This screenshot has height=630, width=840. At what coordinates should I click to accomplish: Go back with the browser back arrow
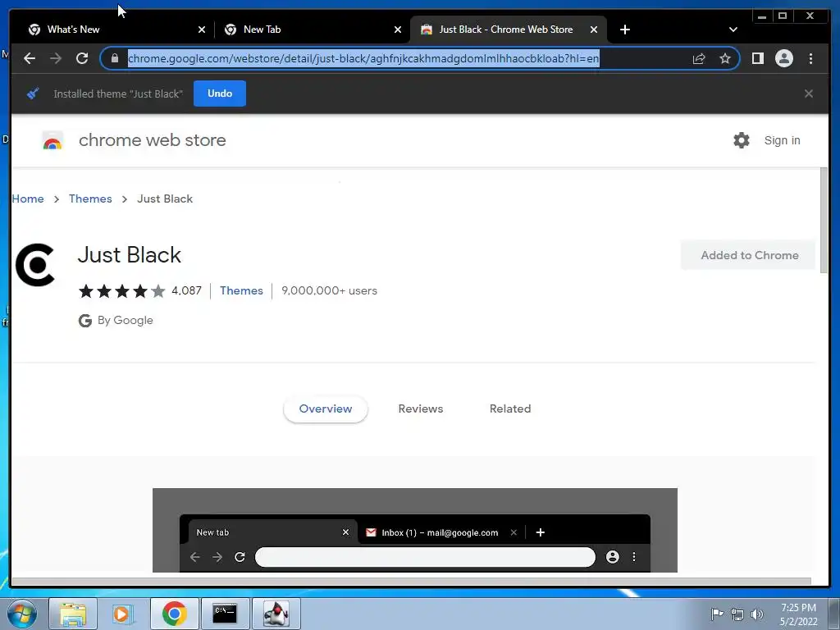[30, 58]
